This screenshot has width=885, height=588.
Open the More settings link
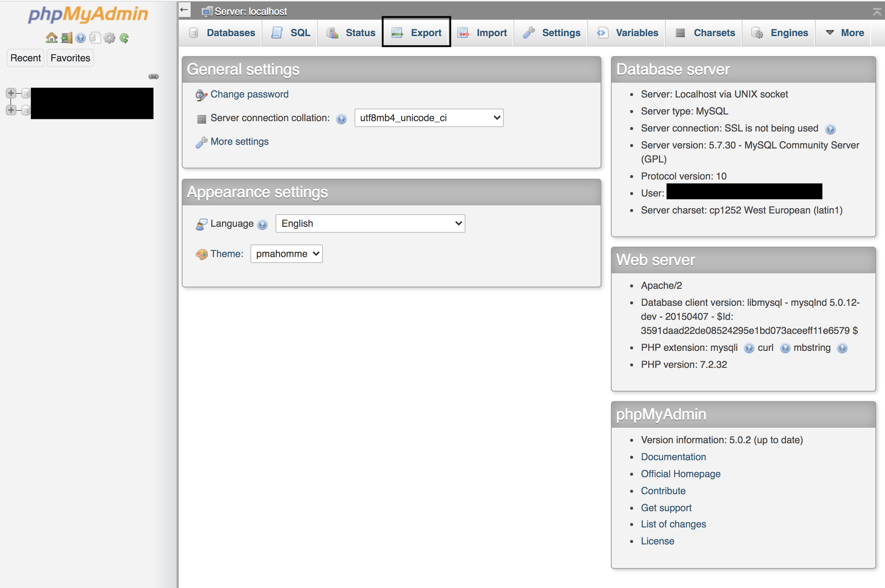click(x=240, y=142)
